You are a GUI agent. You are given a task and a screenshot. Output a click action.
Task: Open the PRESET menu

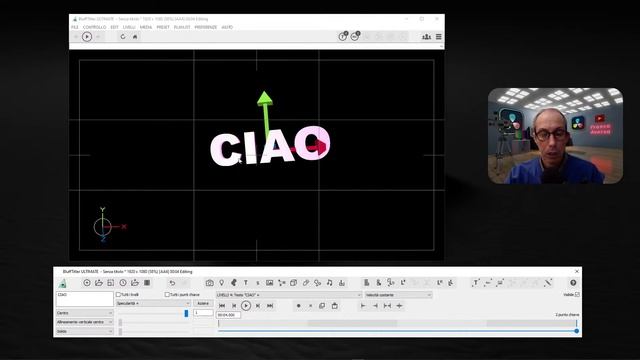[163, 27]
